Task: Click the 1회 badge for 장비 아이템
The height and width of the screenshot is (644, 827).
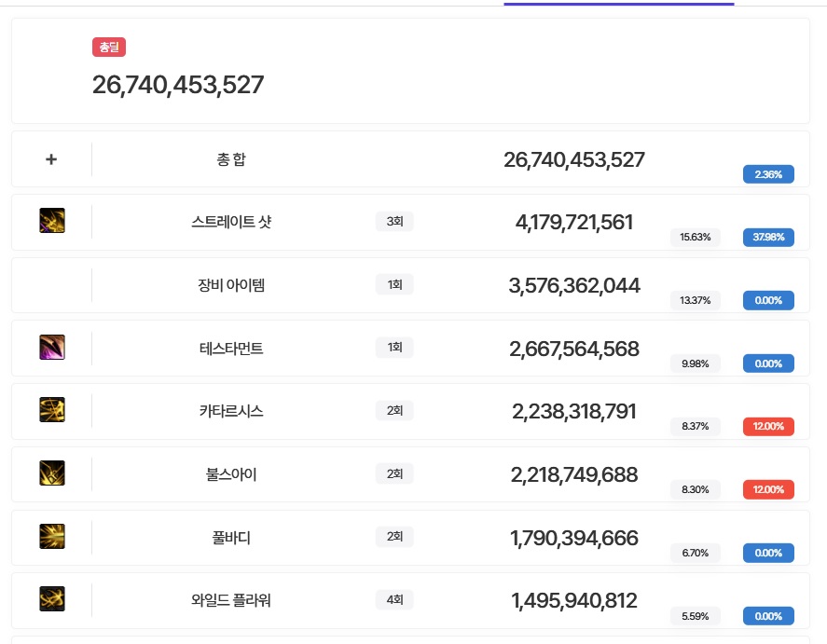Action: coord(394,285)
